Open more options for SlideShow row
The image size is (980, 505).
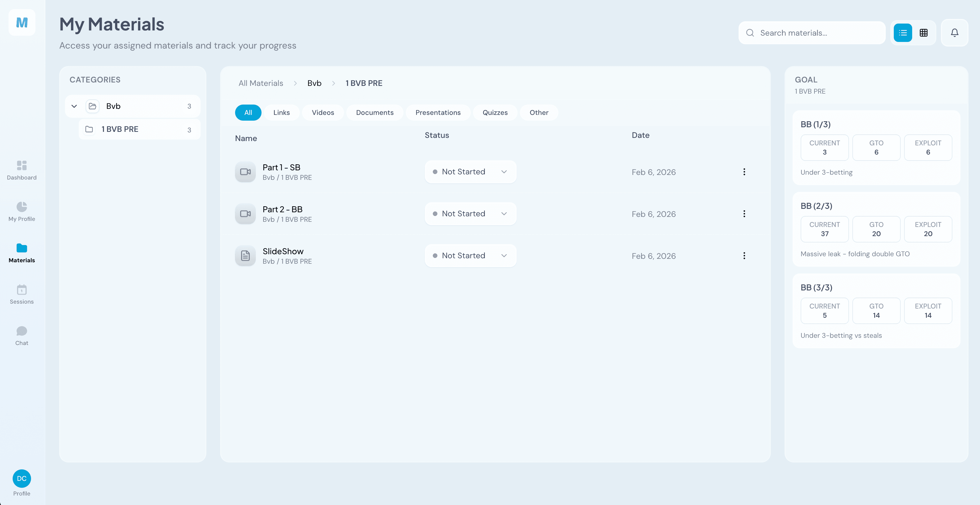click(744, 256)
